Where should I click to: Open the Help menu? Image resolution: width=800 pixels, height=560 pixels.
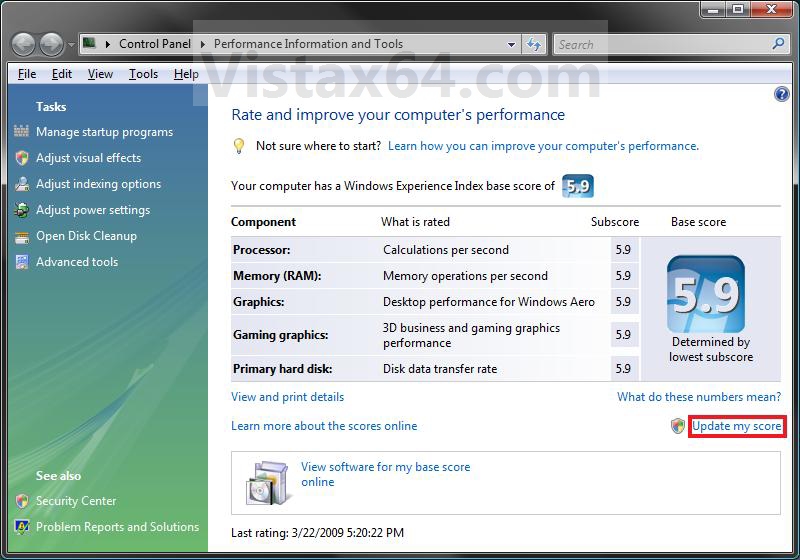click(x=186, y=74)
